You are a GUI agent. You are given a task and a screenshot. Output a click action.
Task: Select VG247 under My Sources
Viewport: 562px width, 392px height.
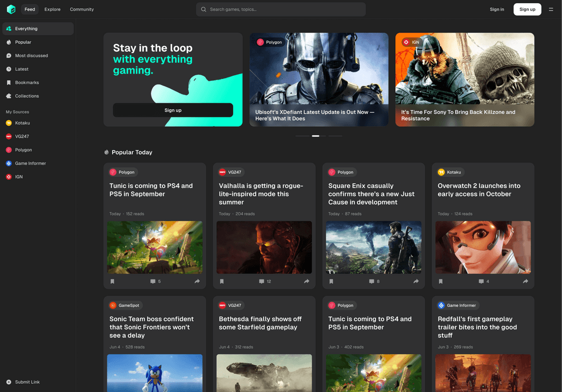[38, 136]
